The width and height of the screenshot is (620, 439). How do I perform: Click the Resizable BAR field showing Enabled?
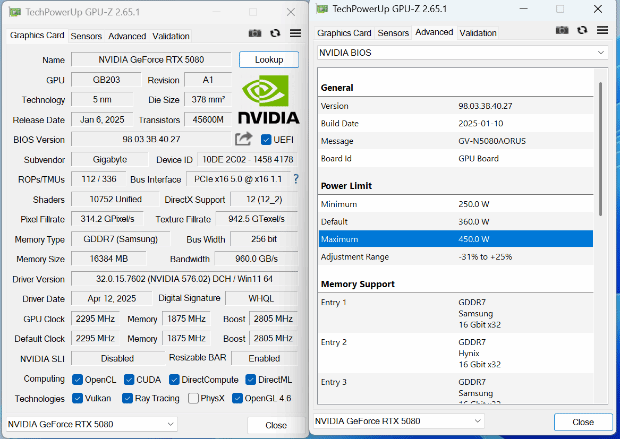click(x=264, y=358)
